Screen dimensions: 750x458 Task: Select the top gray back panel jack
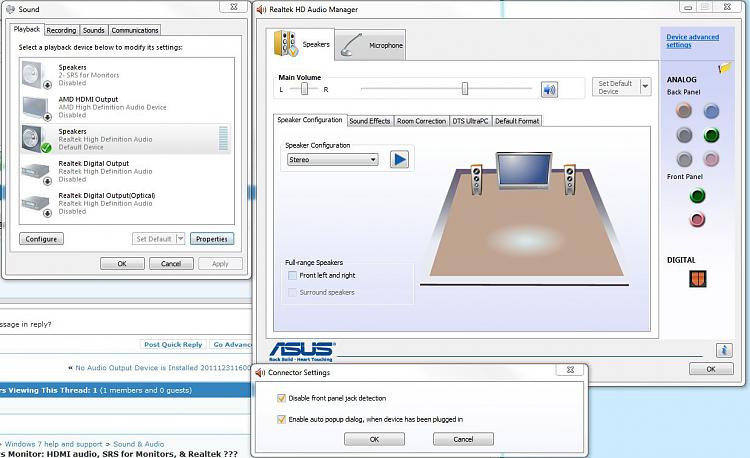[x=684, y=135]
